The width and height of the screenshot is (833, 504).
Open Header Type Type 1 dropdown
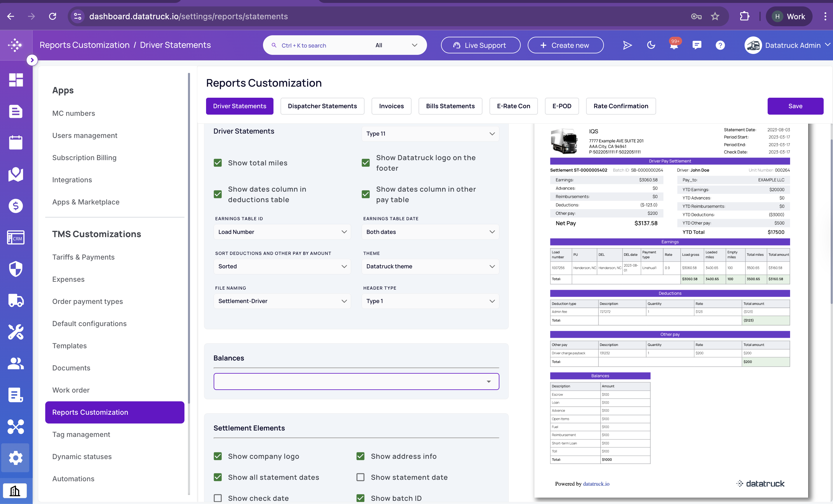430,301
